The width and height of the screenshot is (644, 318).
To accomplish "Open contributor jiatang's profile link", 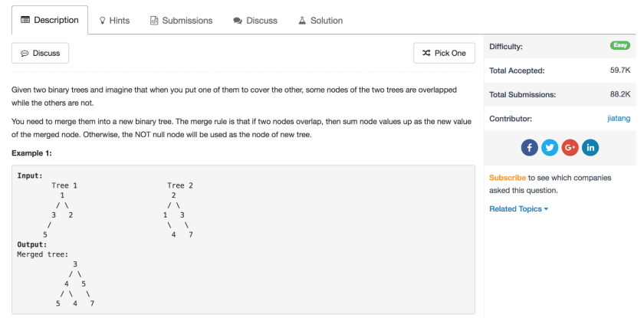I will point(618,119).
